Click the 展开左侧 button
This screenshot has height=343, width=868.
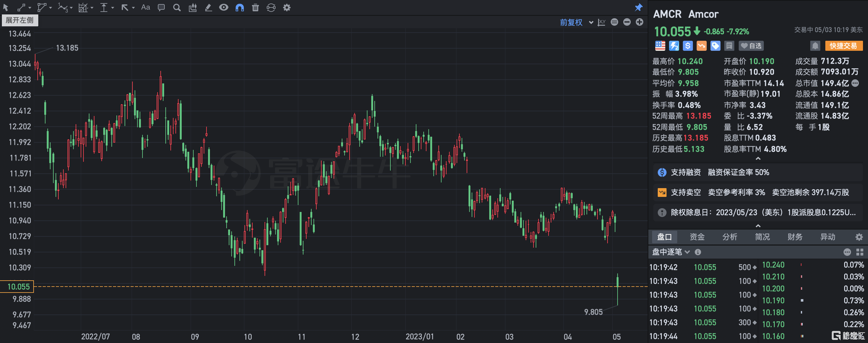click(19, 20)
